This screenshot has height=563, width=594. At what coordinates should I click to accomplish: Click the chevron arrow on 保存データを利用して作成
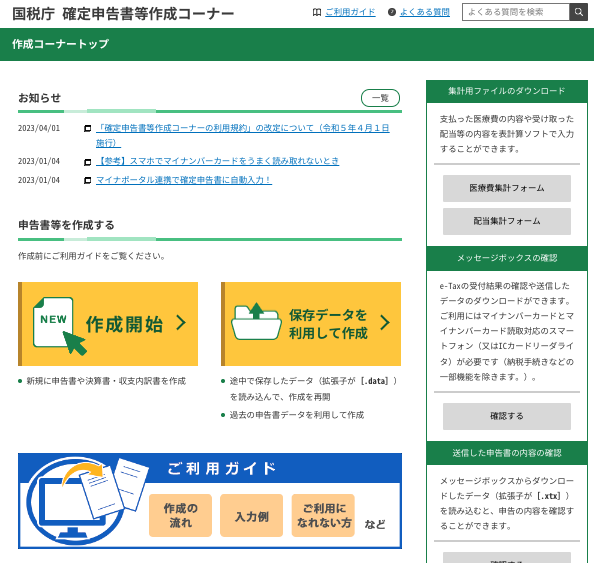[385, 323]
